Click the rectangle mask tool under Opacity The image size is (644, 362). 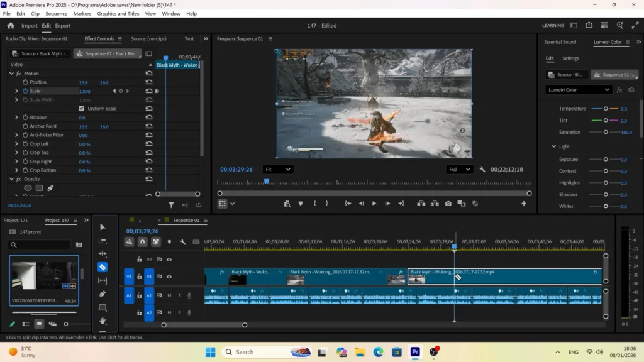click(x=39, y=188)
